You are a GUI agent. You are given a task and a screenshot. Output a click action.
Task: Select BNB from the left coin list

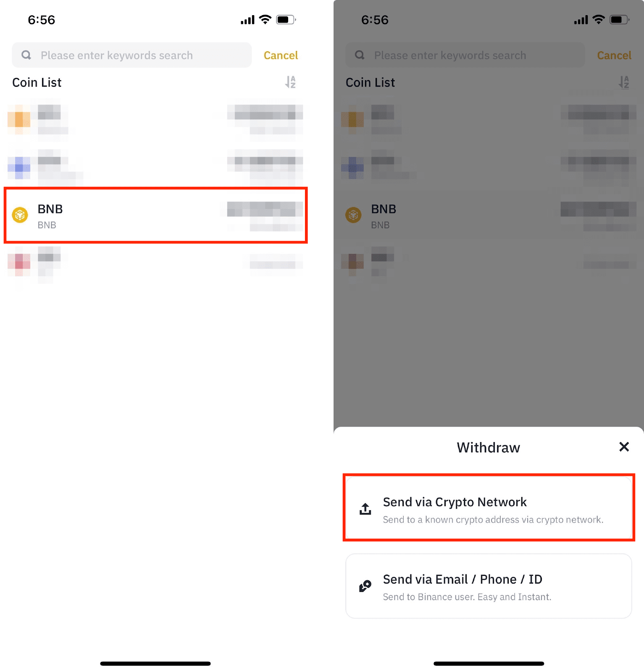(x=155, y=215)
